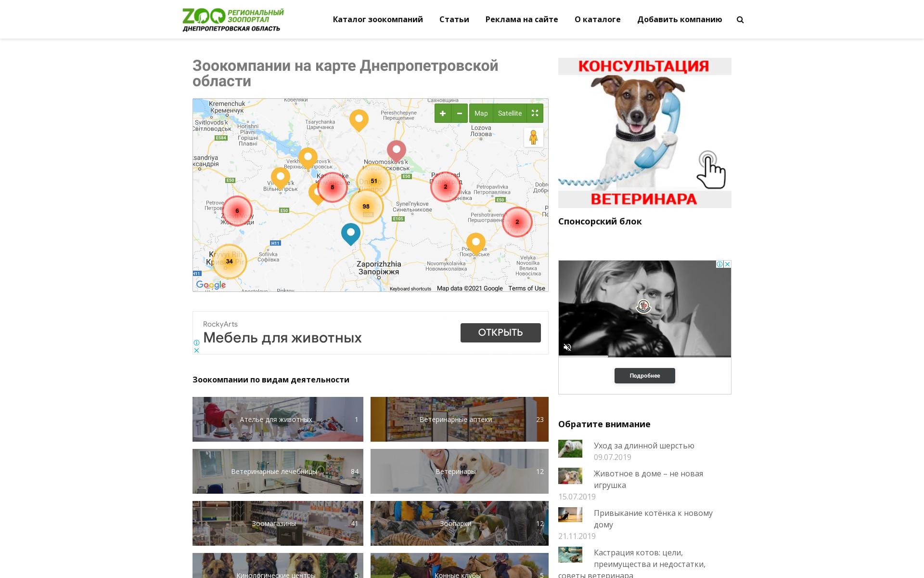Click Добавить компанию link

click(x=680, y=19)
